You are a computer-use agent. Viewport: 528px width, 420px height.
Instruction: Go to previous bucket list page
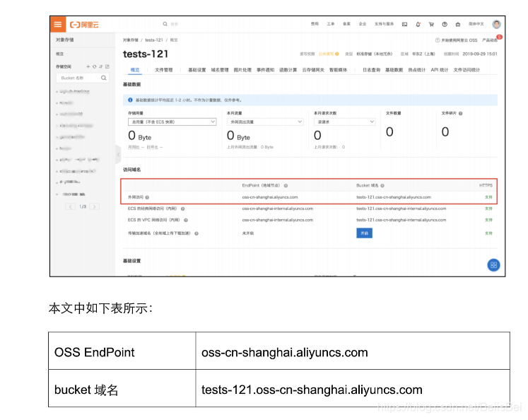(70, 206)
